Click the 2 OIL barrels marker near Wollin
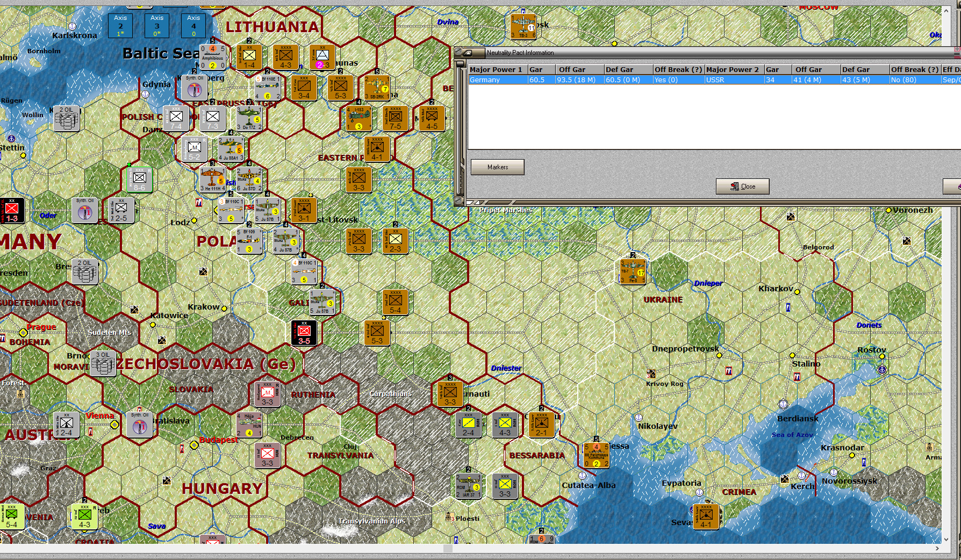 [66, 118]
